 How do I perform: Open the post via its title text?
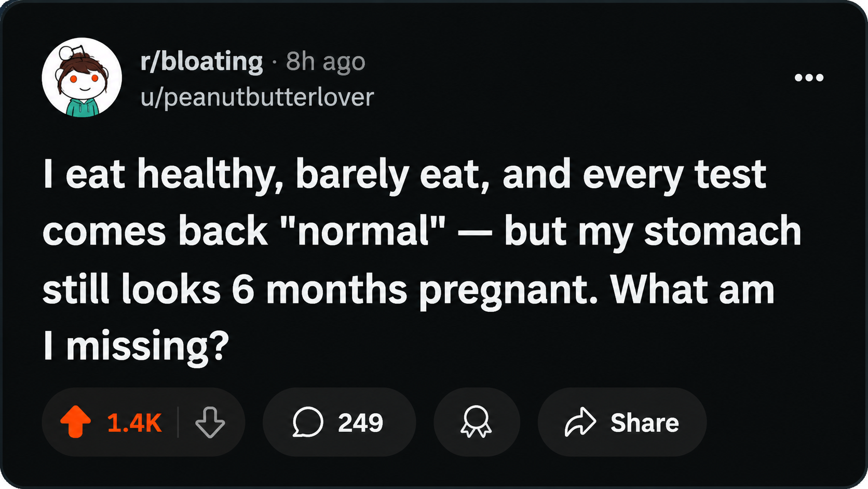422,260
